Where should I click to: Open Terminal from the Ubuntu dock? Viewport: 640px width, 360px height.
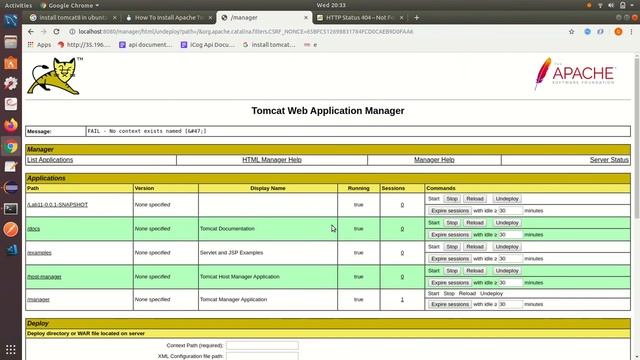11,209
